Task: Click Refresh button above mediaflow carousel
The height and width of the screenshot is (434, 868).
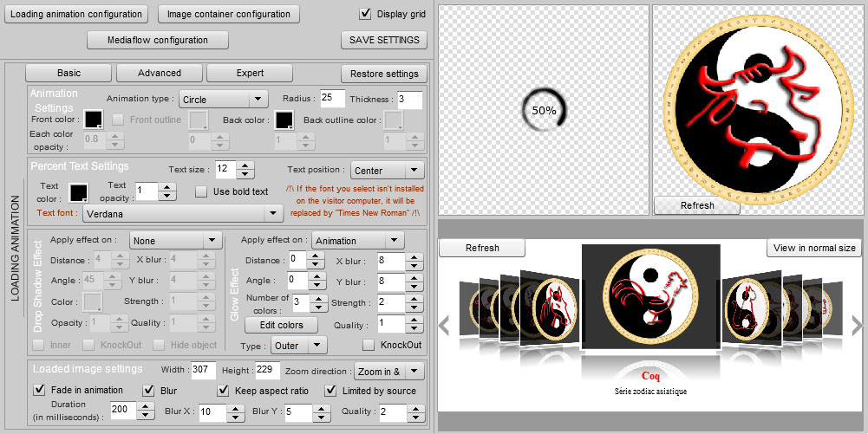Action: pos(482,249)
